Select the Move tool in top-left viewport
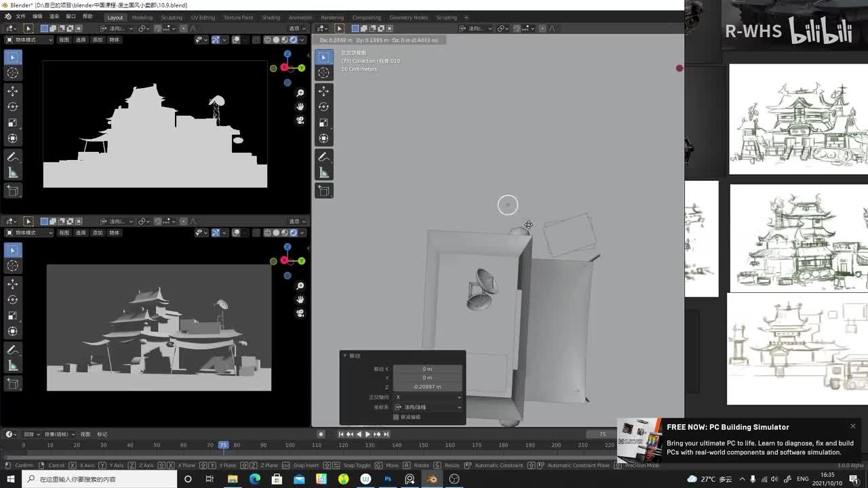This screenshot has width=868, height=488. point(12,91)
